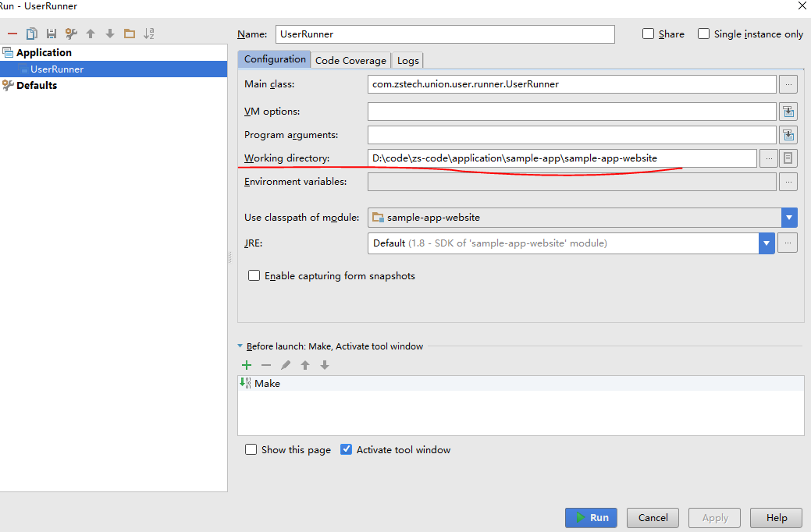Expand the VM options editor
811x532 pixels.
click(788, 112)
